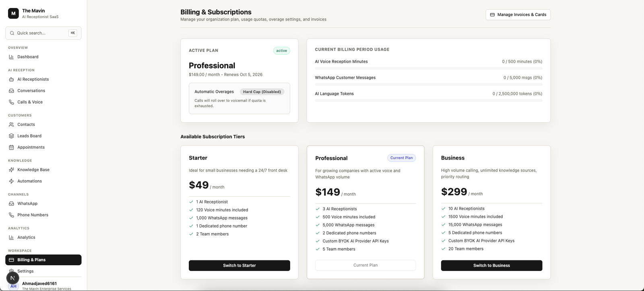
Task: Click Switch to Starter button
Action: click(239, 265)
